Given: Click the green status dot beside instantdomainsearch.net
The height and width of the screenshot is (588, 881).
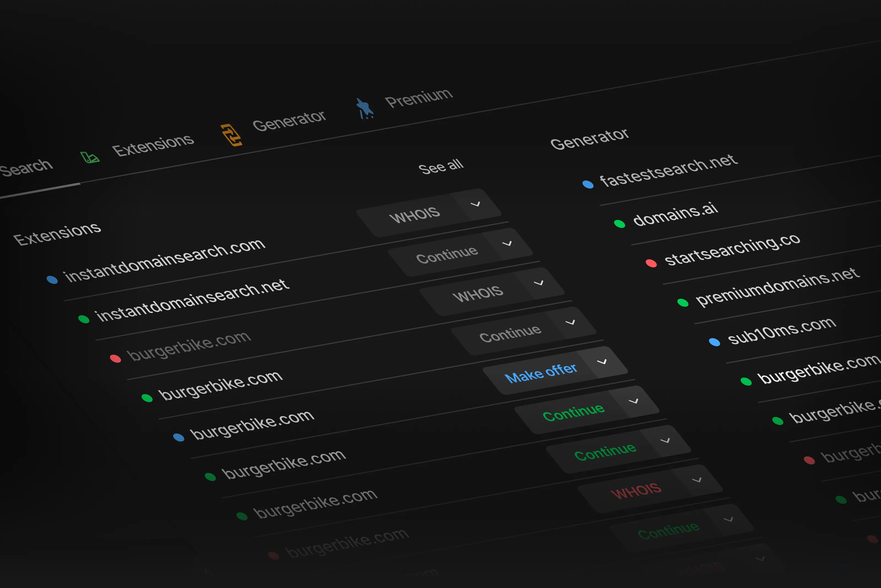Looking at the screenshot, I should pyautogui.click(x=84, y=319).
